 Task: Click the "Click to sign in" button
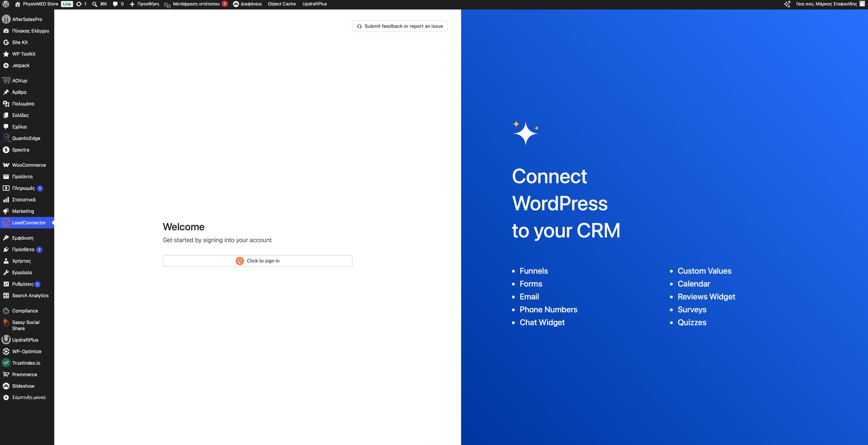tap(258, 261)
